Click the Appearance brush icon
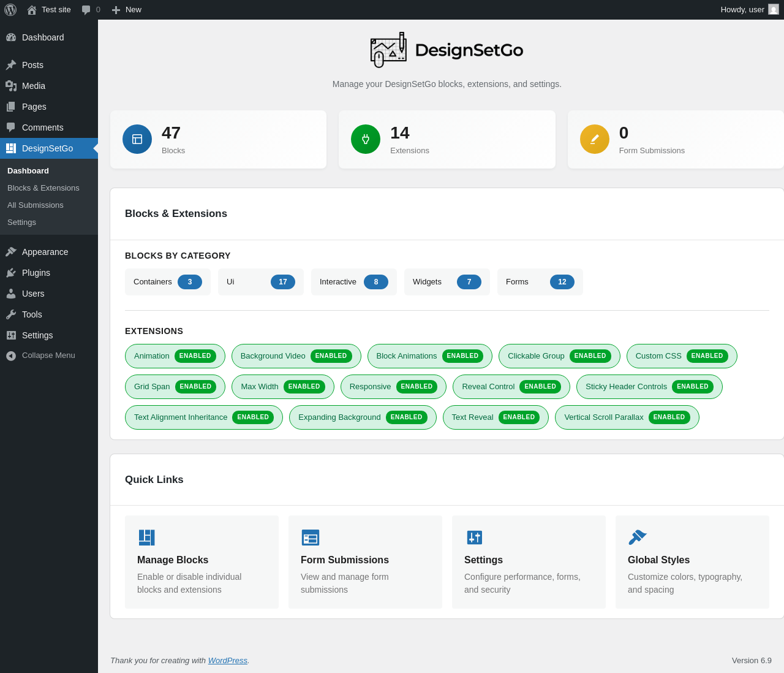Image resolution: width=784 pixels, height=673 pixels. tap(11, 252)
